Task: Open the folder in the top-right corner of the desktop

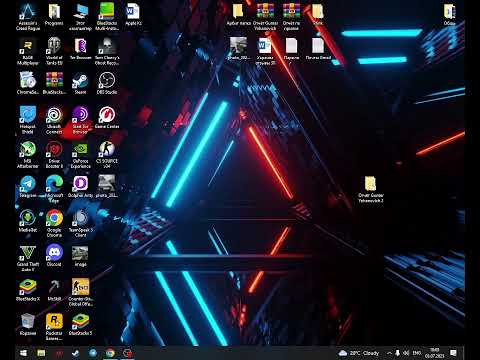Action: pyautogui.click(x=449, y=15)
